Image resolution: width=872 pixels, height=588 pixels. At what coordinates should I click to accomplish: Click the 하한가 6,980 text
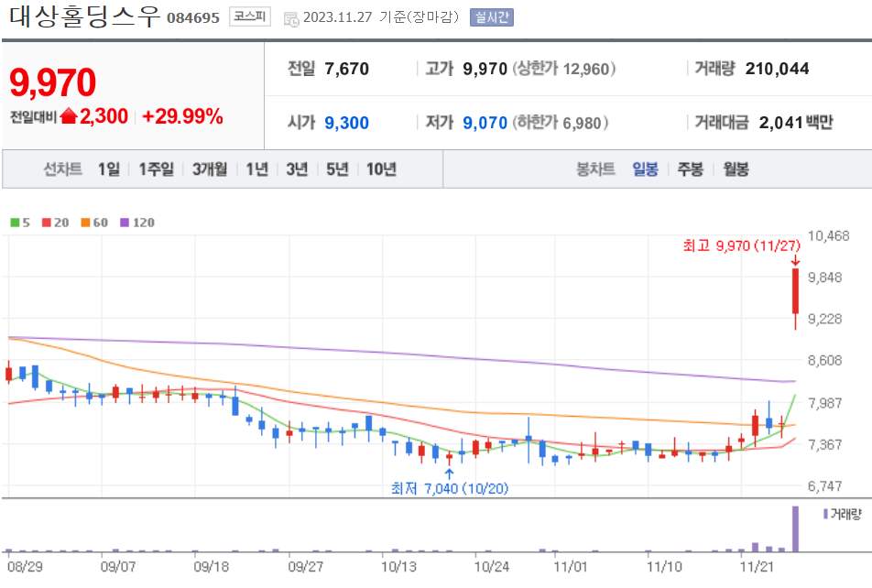560,123
